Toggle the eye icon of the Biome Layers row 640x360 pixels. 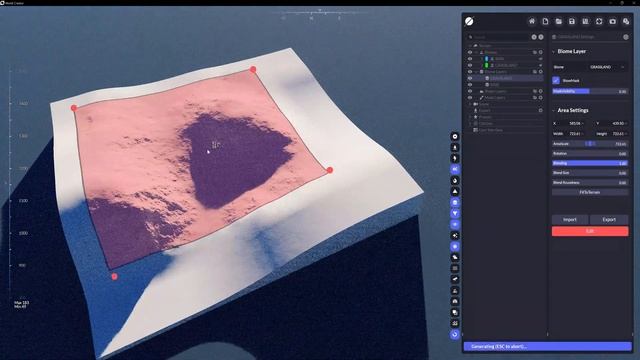click(x=470, y=71)
